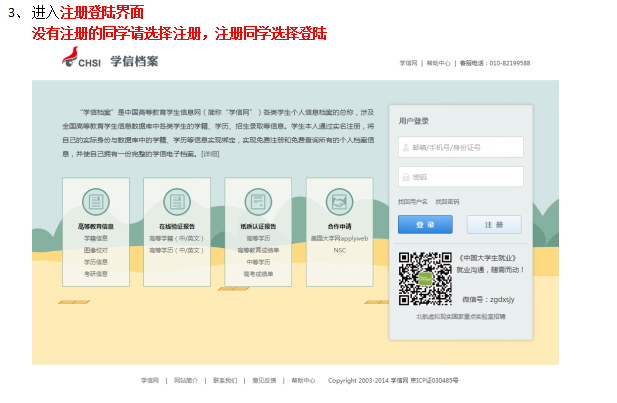
Task: Click the 在线验证报告 section icon
Action: point(177,201)
